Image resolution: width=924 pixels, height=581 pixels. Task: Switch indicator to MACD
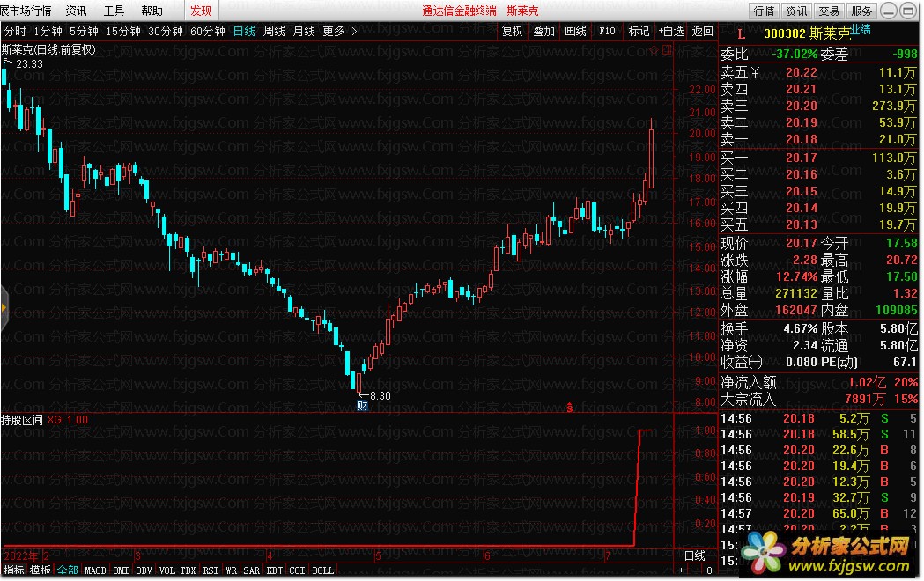95,570
